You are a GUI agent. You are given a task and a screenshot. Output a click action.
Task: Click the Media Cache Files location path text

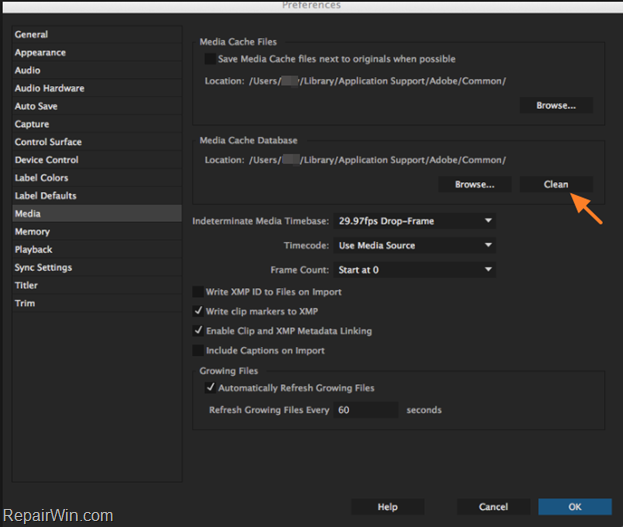tap(377, 81)
